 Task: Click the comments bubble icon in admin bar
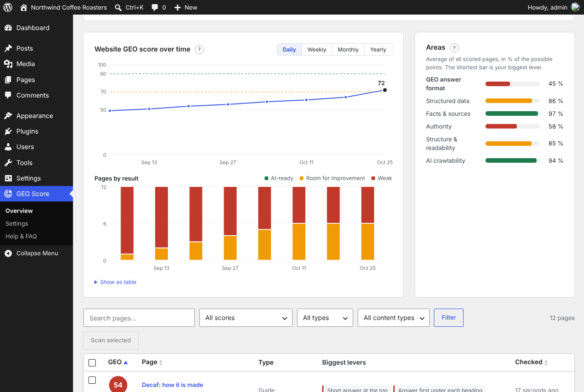(155, 7)
